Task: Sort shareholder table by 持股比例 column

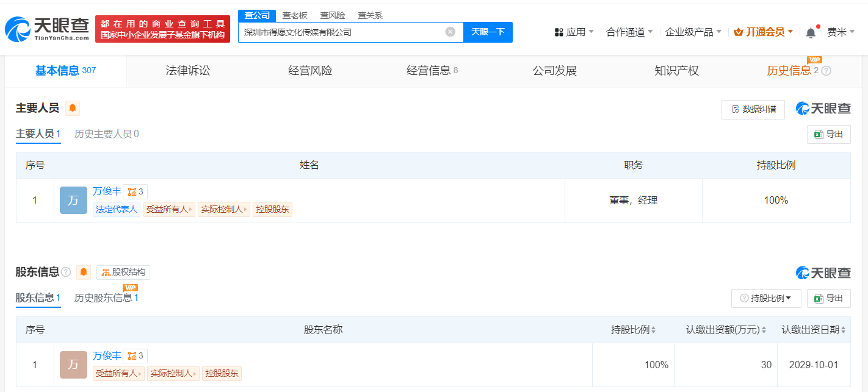Action: 634,330
